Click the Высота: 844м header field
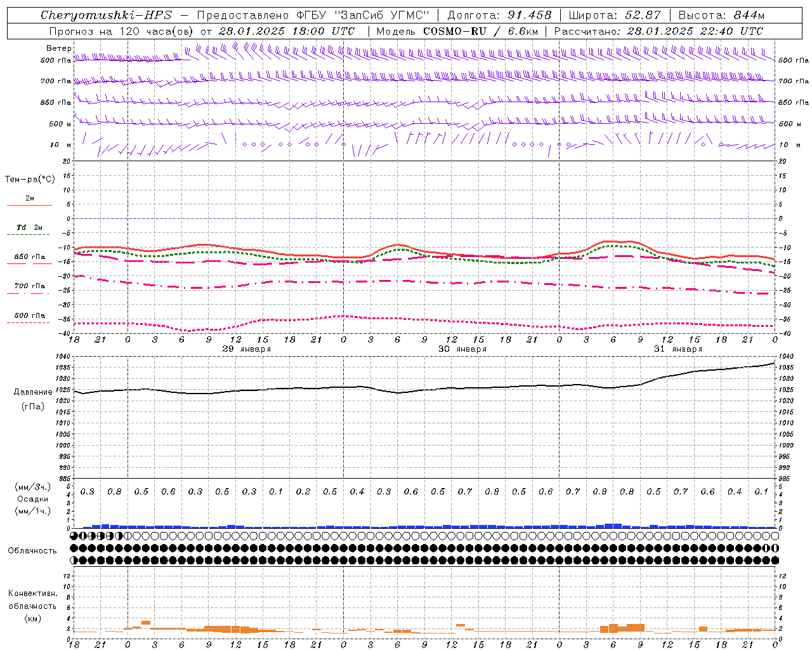 (721, 15)
